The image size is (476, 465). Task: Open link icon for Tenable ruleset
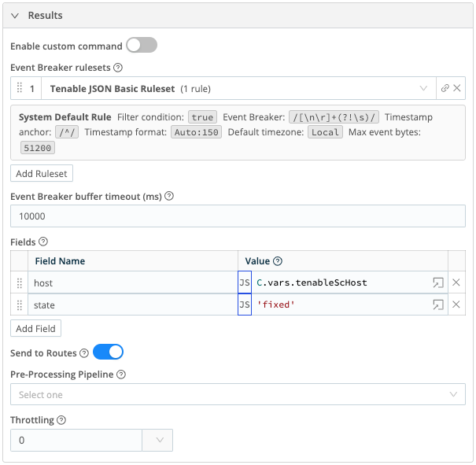tap(445, 88)
